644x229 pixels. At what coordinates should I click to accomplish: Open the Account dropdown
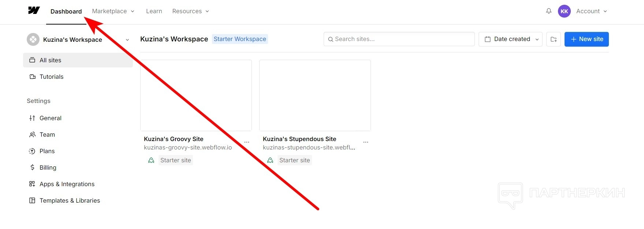pos(592,11)
